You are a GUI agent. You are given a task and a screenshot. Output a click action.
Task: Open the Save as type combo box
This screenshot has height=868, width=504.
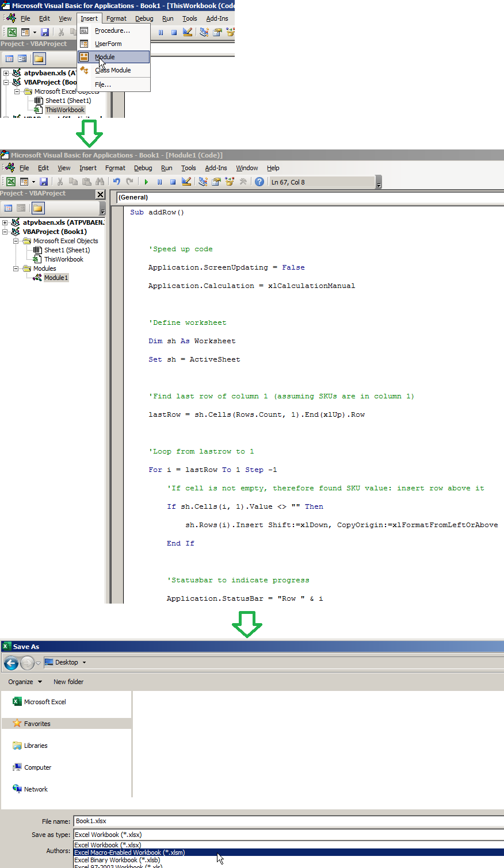coord(289,835)
